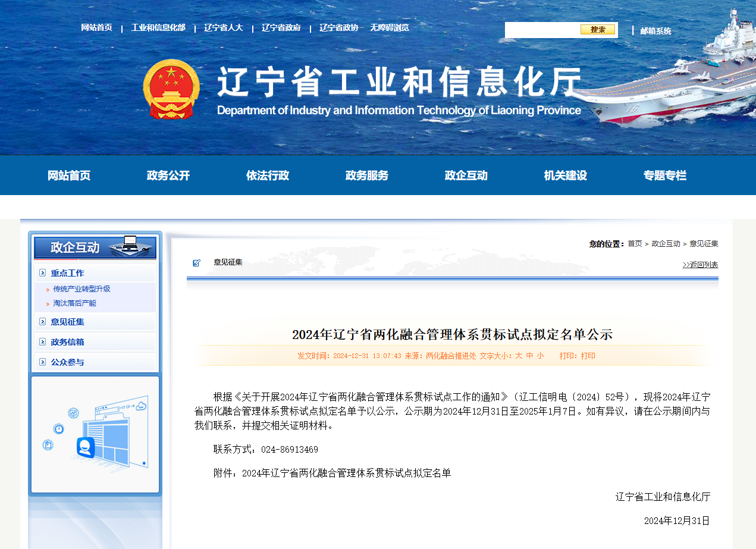Click the 搜索 search button

pyautogui.click(x=598, y=30)
